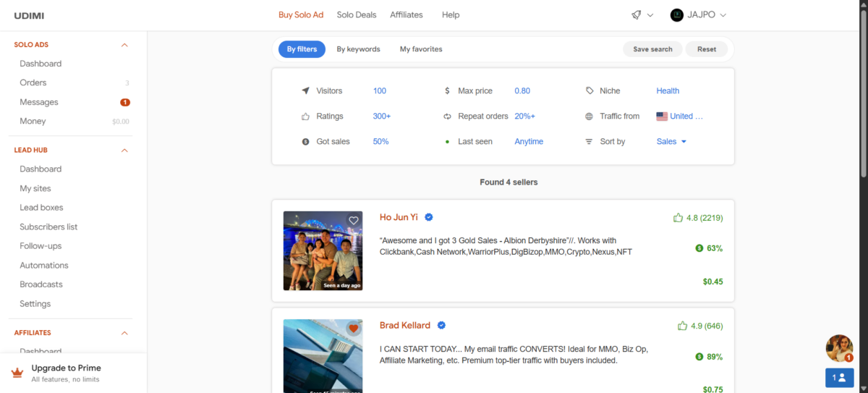The image size is (868, 393).
Task: Click thumbs-up rating icon for Ho Jun Yi
Action: pyautogui.click(x=678, y=218)
